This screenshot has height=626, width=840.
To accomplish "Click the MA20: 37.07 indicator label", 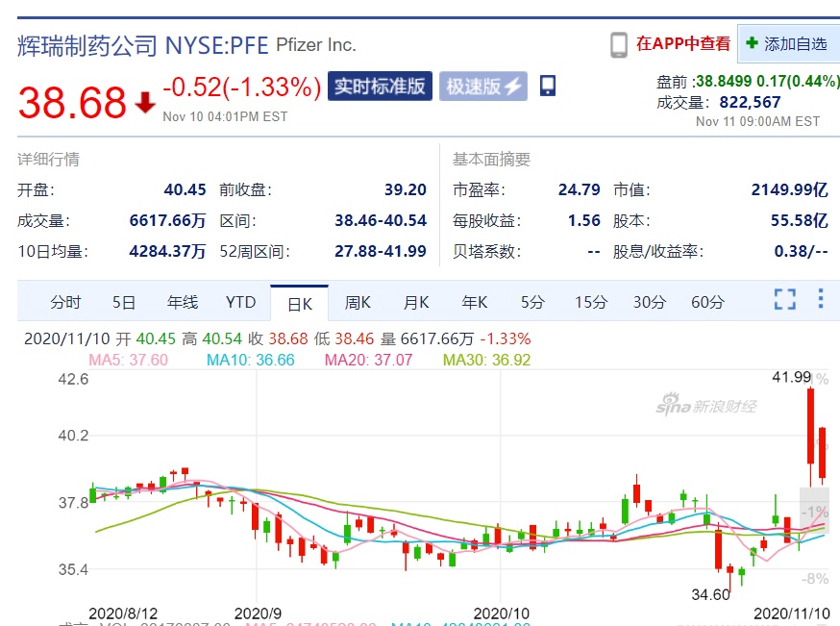I will tap(368, 360).
